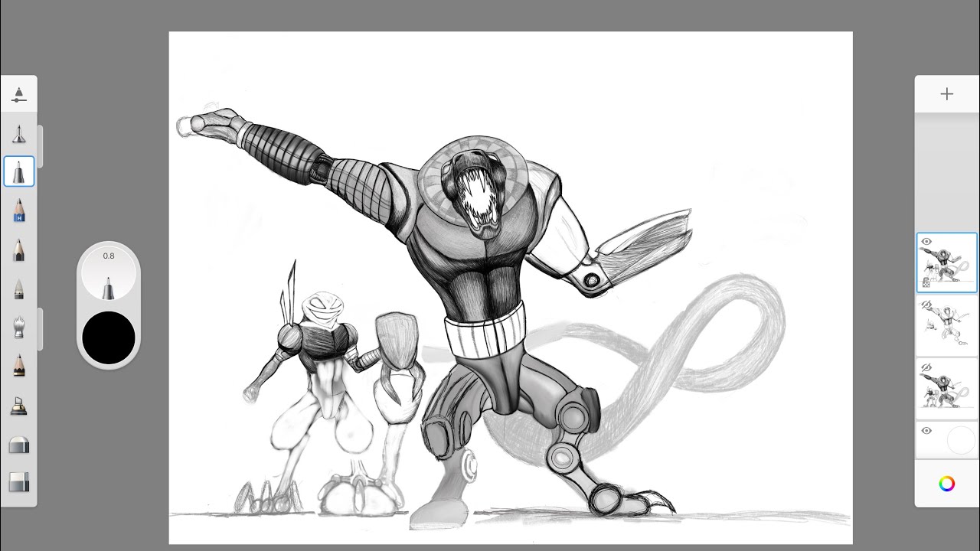This screenshot has width=980, height=551.
Task: Select the inking pen tool
Action: tap(19, 171)
